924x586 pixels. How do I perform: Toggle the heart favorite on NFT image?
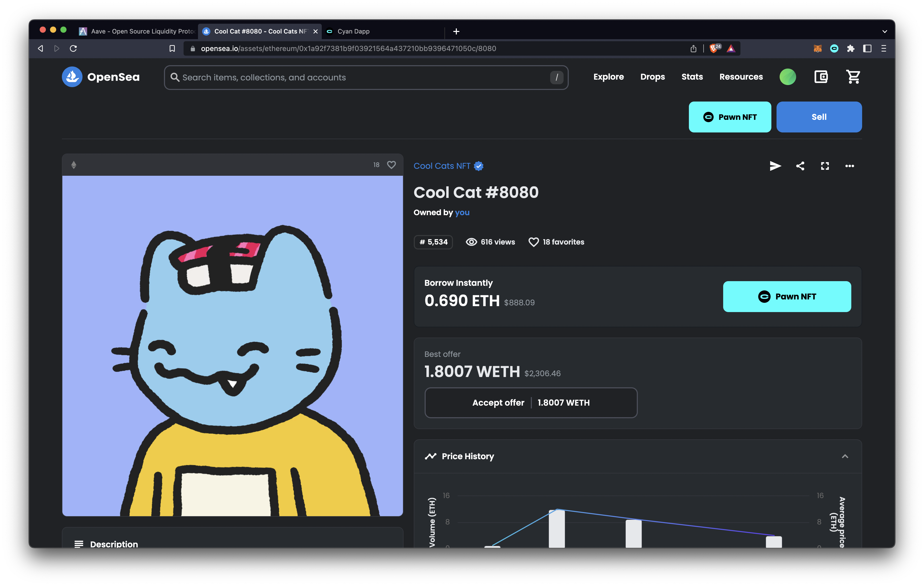point(391,165)
